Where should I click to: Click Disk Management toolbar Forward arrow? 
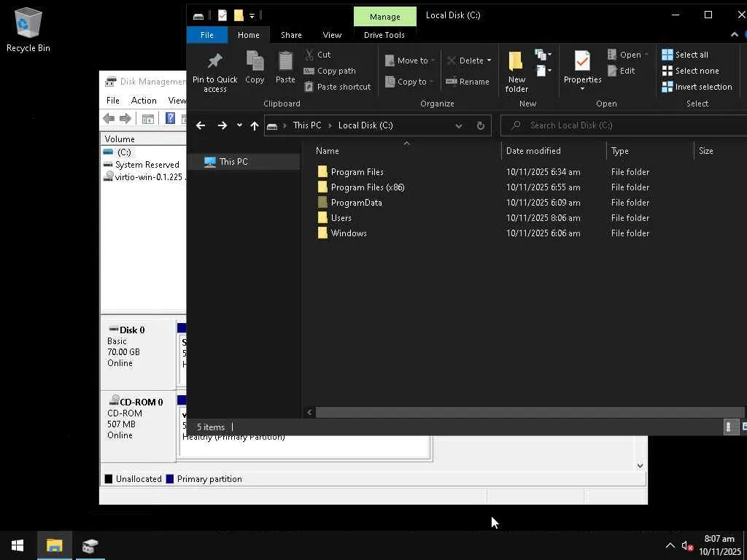pos(125,118)
